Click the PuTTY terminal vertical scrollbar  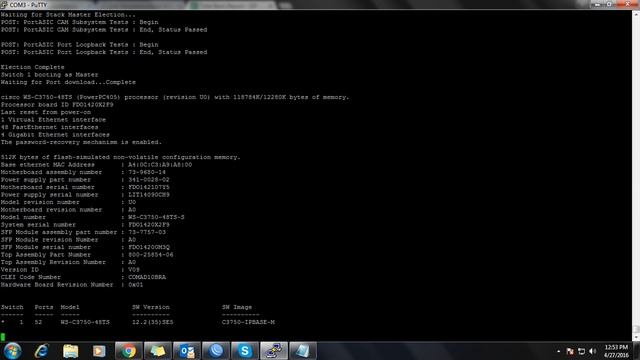coord(636,176)
